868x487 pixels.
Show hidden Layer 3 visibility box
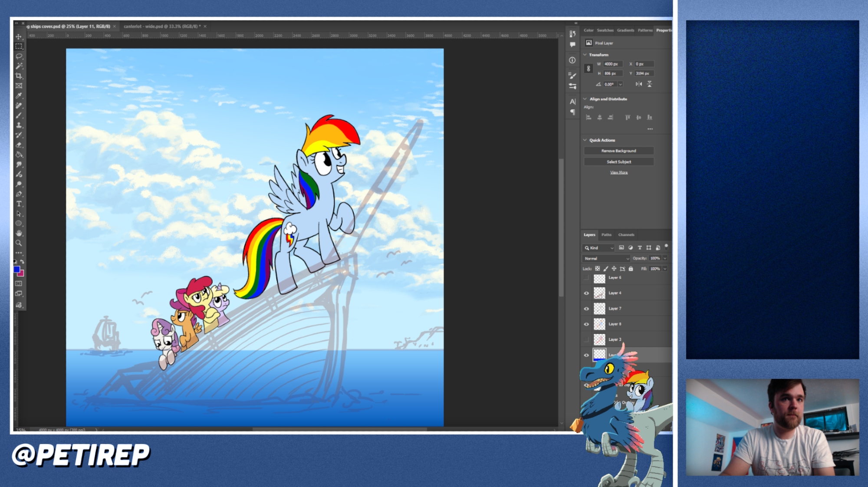pyautogui.click(x=586, y=339)
